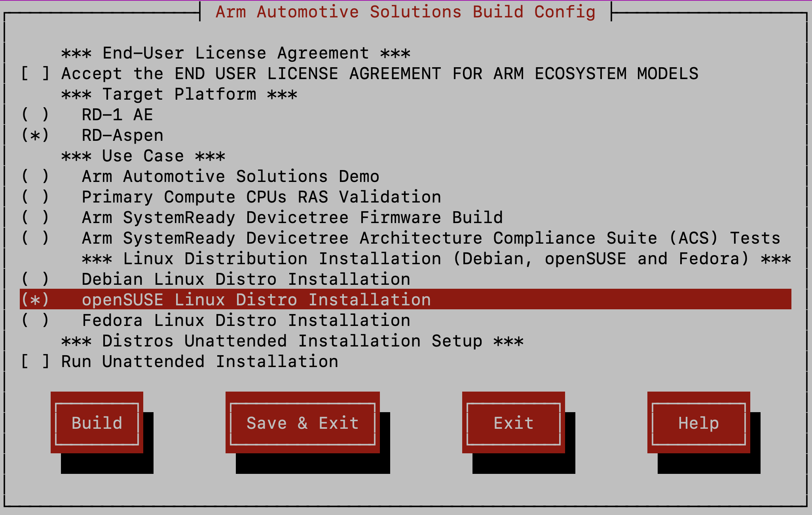Click the Distros Unattended Installation Setup heading

[x=292, y=341]
